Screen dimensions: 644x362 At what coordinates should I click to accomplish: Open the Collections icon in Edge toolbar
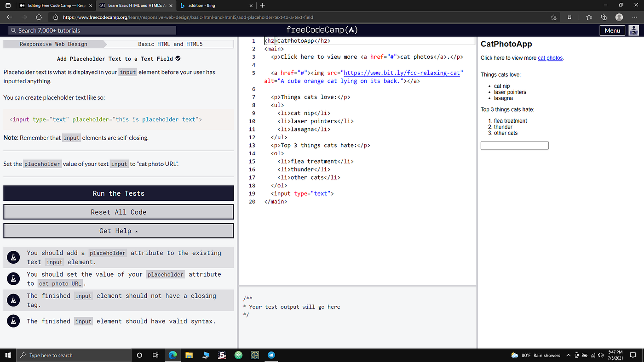[604, 17]
